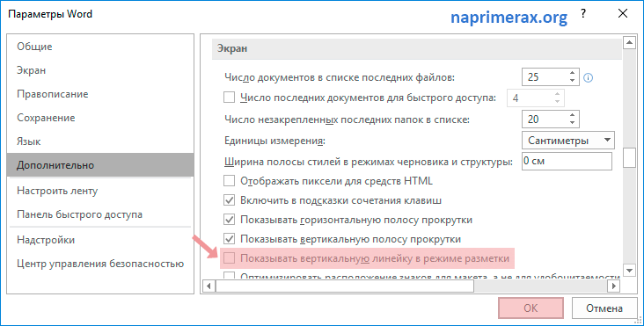Click horizontal scrollbar left arrow
This screenshot has height=326, width=644.
209,286
